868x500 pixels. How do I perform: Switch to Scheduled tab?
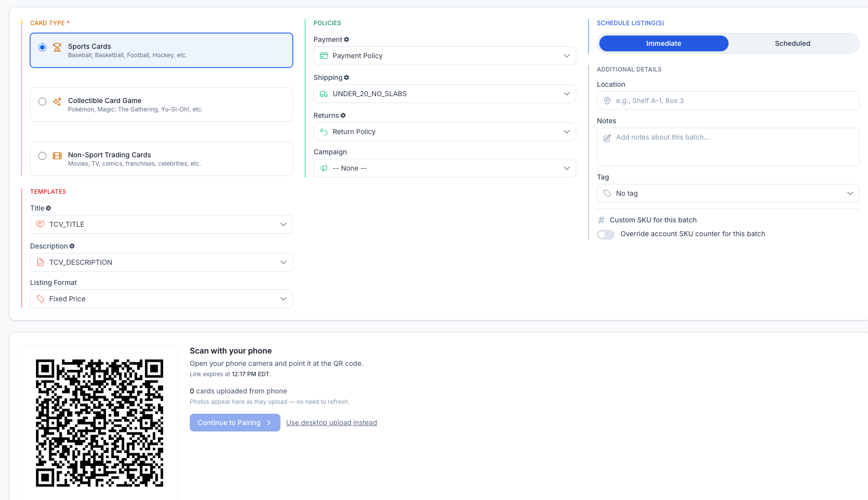(x=793, y=43)
